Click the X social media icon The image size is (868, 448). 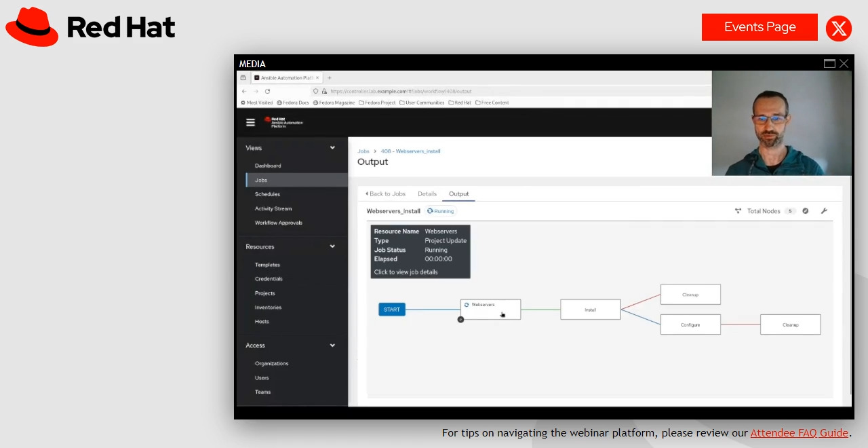[839, 28]
